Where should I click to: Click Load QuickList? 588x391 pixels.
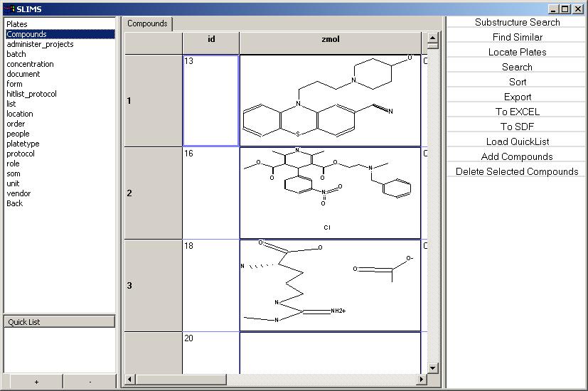(x=517, y=141)
